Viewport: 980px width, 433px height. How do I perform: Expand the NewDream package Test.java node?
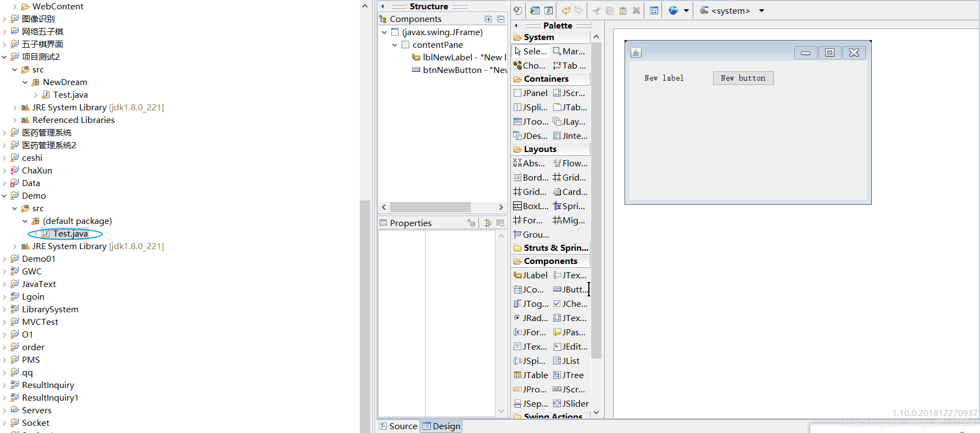36,95
